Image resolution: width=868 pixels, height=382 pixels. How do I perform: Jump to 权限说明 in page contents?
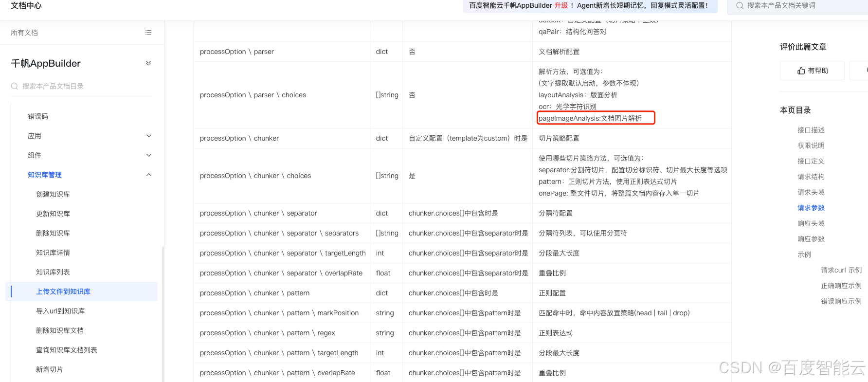coord(811,146)
